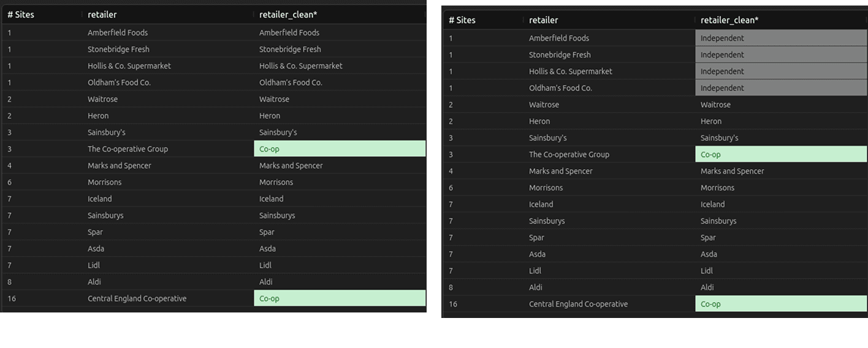Click the retailer_clean* header in the right table
Image resolution: width=868 pixels, height=348 pixels.
click(729, 20)
